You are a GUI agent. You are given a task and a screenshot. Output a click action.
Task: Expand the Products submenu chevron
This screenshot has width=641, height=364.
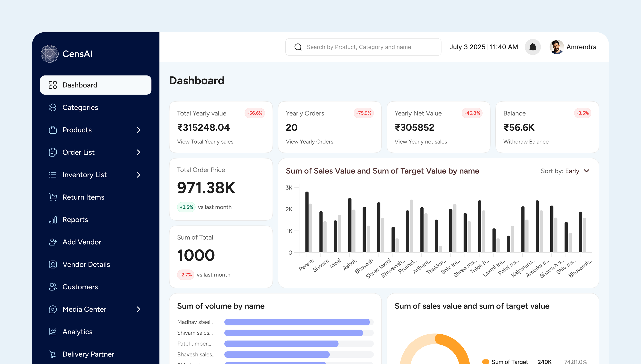(139, 130)
